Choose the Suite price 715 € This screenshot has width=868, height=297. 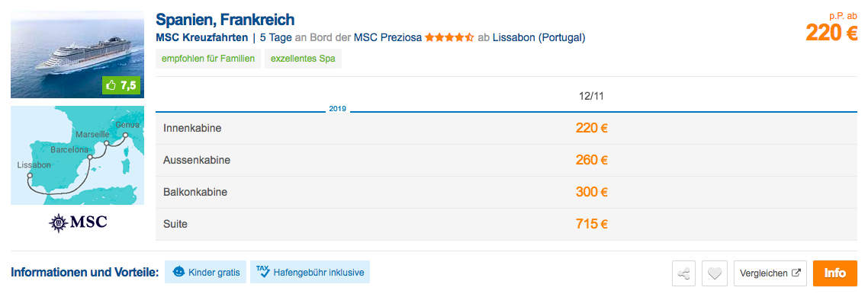point(592,225)
